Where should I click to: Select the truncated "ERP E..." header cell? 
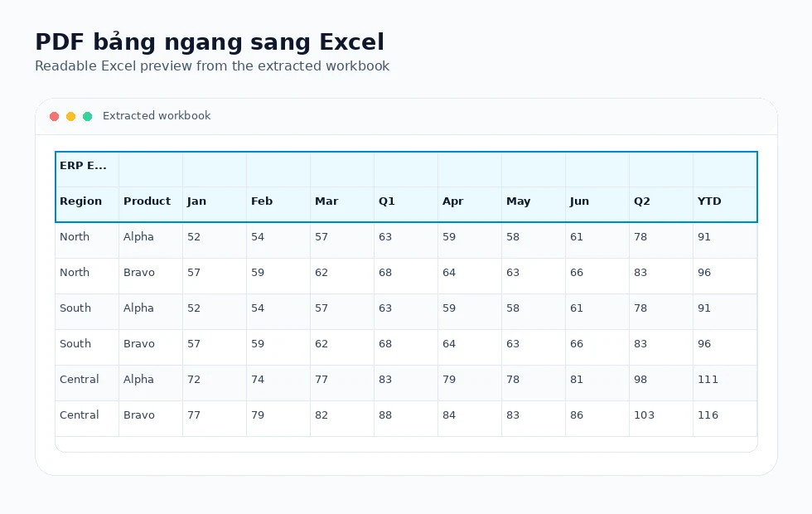pyautogui.click(x=87, y=169)
